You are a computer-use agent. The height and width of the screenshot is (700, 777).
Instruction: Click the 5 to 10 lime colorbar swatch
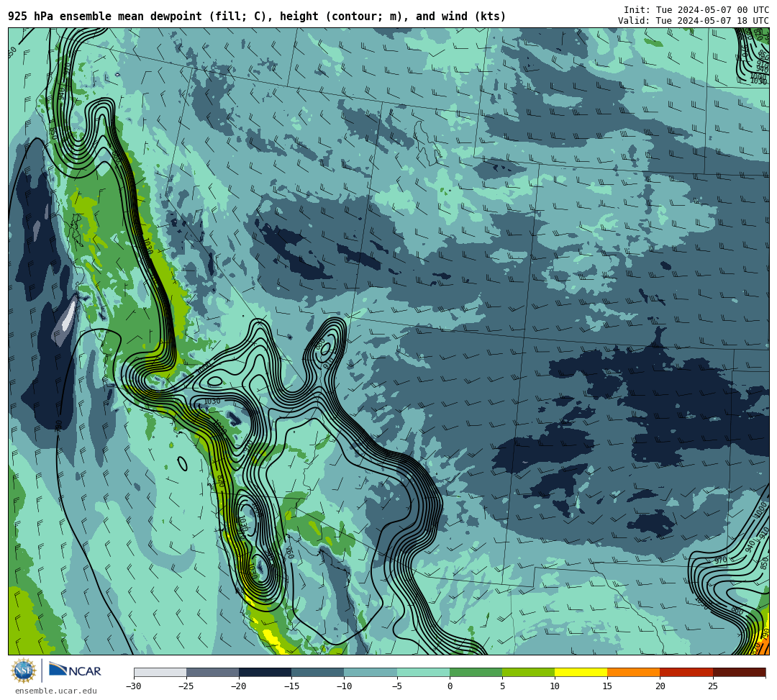pos(528,672)
